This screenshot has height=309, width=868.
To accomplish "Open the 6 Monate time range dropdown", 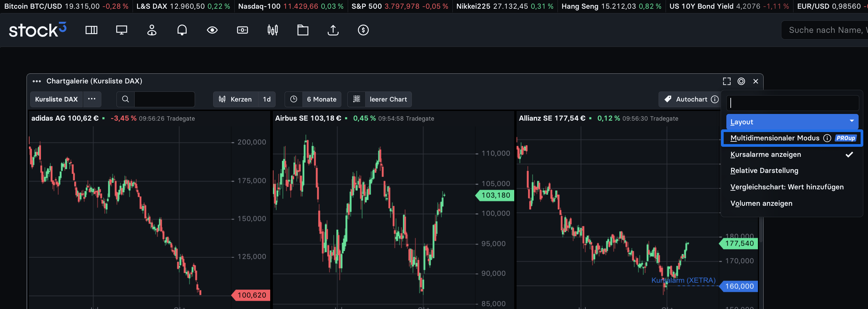I will 322,99.
